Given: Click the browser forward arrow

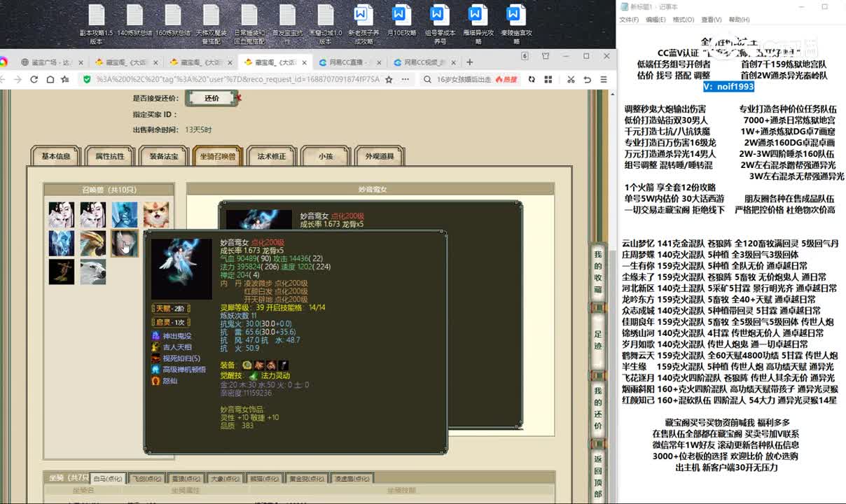Looking at the screenshot, I should point(18,80).
